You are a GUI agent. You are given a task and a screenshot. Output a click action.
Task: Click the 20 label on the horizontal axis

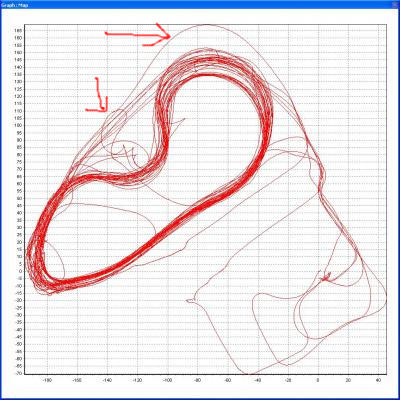pyautogui.click(x=348, y=380)
